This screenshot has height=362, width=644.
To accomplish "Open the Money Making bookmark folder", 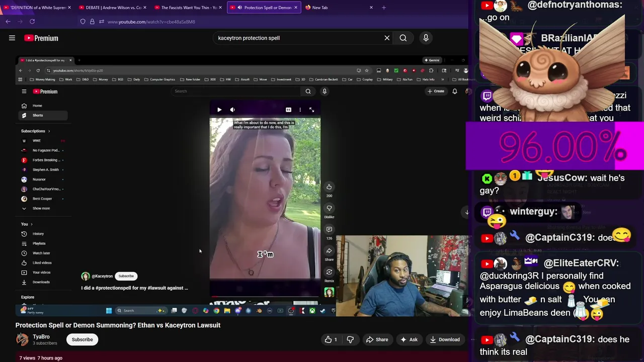I will 42,79.
